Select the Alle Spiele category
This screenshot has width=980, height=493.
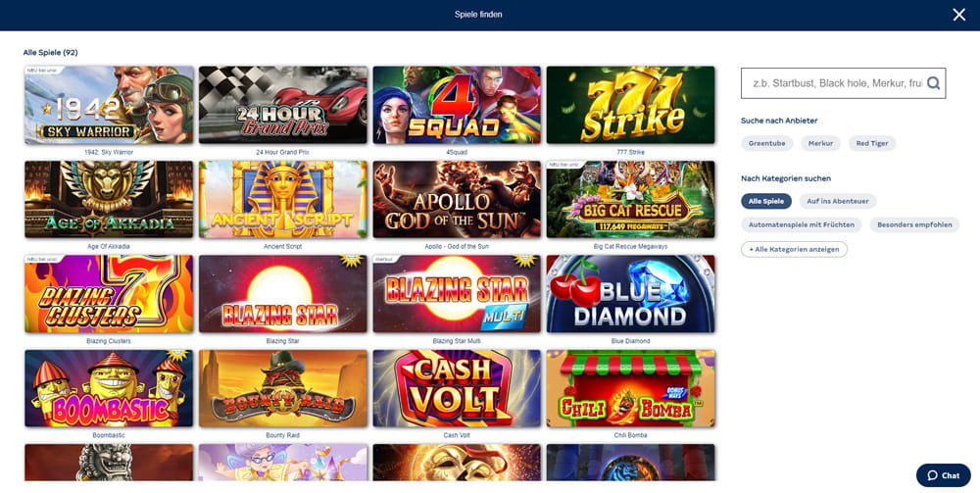[x=766, y=201]
